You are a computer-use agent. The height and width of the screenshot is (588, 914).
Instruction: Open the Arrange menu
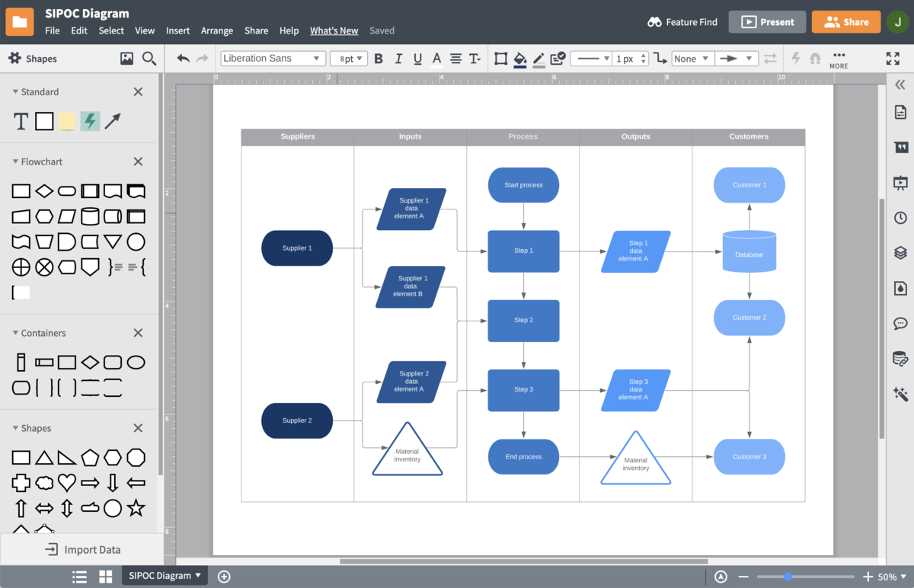(x=217, y=30)
